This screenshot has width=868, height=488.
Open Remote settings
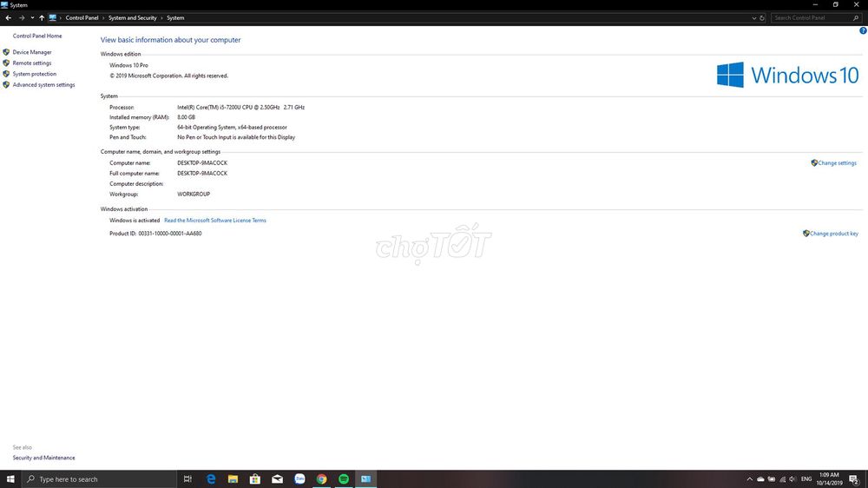[31, 63]
